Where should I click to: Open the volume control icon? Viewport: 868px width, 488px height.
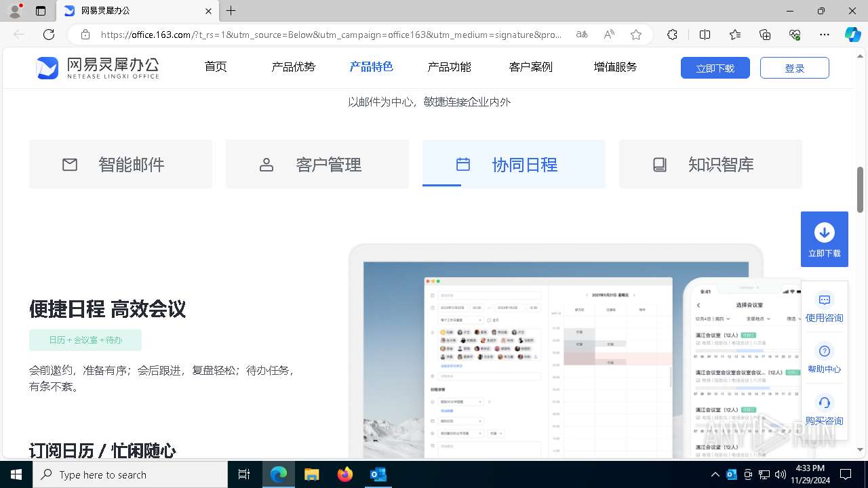pyautogui.click(x=781, y=474)
